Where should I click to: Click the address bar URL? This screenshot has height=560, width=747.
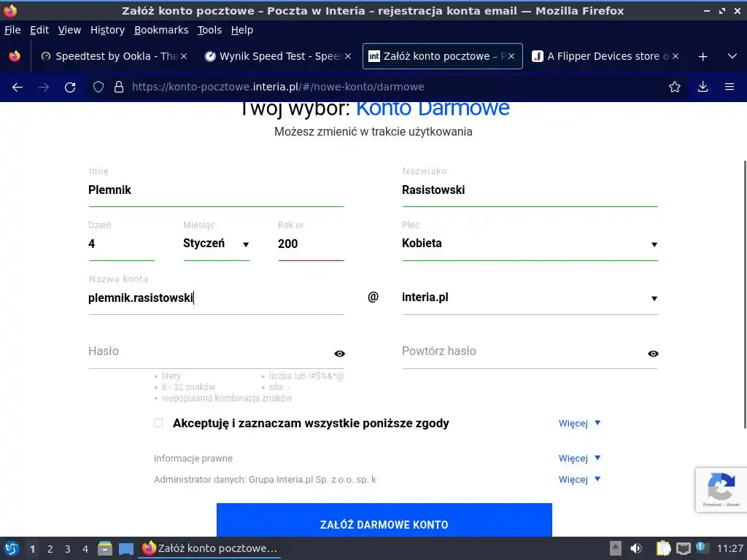pos(278,87)
